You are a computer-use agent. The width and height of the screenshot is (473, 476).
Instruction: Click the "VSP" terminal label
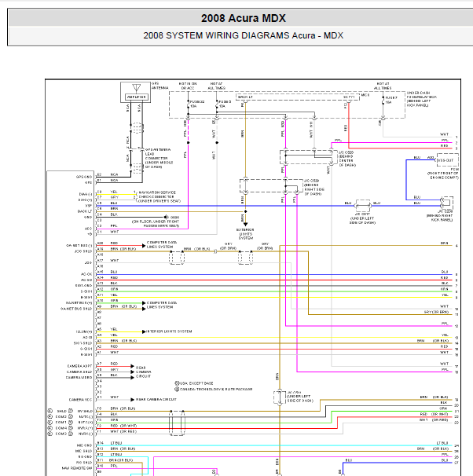pos(89,206)
